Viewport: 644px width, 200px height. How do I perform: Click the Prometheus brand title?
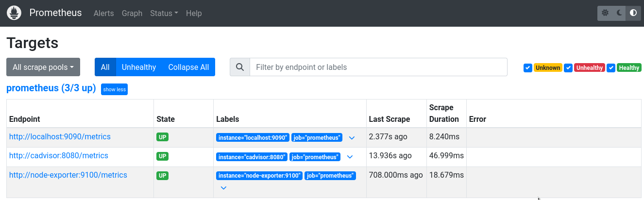pyautogui.click(x=55, y=13)
